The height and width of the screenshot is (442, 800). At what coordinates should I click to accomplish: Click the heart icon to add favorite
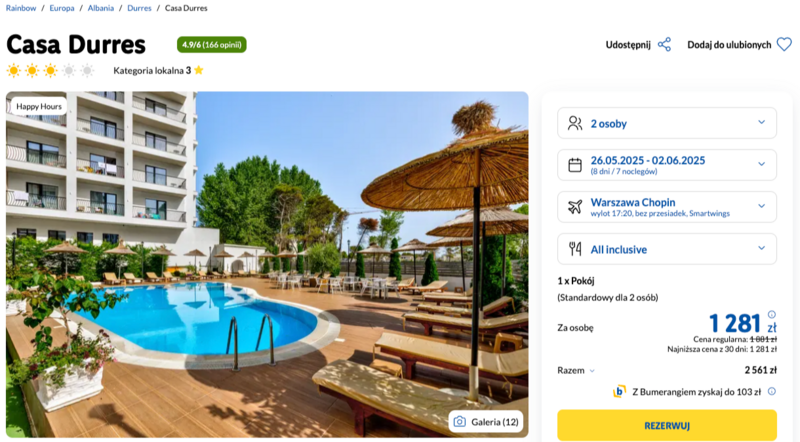(x=784, y=44)
